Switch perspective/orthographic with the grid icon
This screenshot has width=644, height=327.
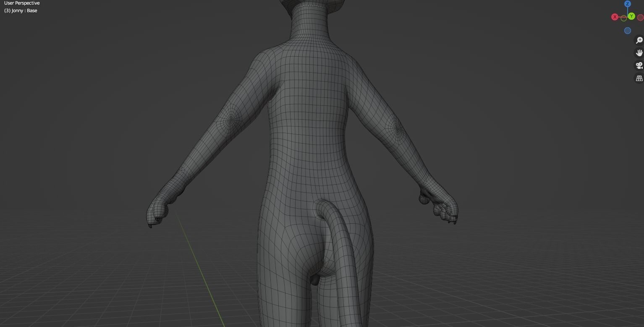639,78
